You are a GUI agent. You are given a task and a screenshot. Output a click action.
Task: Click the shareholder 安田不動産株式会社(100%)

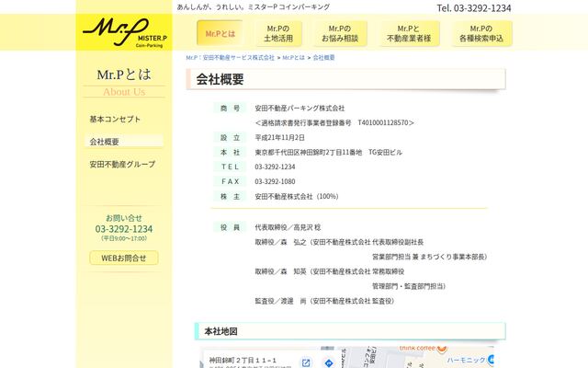[297, 196]
